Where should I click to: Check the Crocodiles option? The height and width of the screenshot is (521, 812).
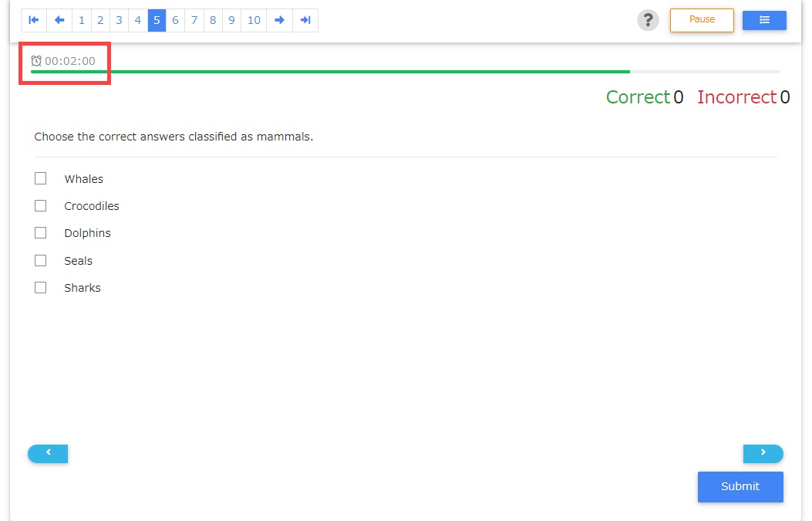click(41, 206)
